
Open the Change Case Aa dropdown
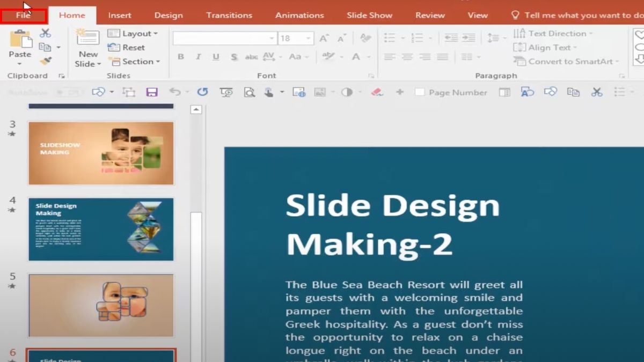tap(299, 57)
